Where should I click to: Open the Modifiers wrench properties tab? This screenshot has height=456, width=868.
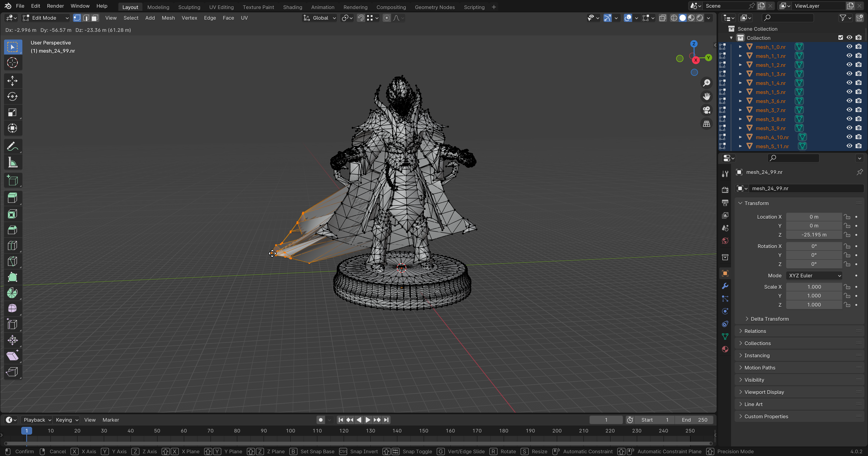(x=725, y=286)
